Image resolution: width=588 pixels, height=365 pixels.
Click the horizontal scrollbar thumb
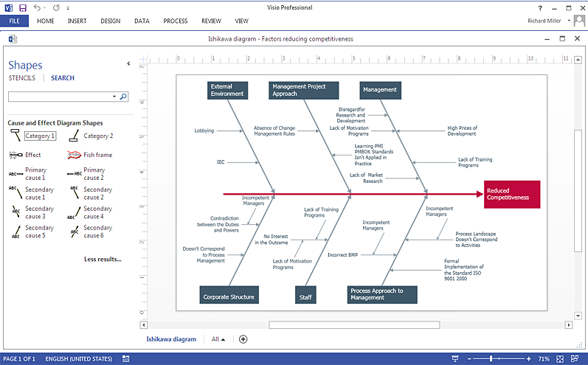[x=354, y=325]
